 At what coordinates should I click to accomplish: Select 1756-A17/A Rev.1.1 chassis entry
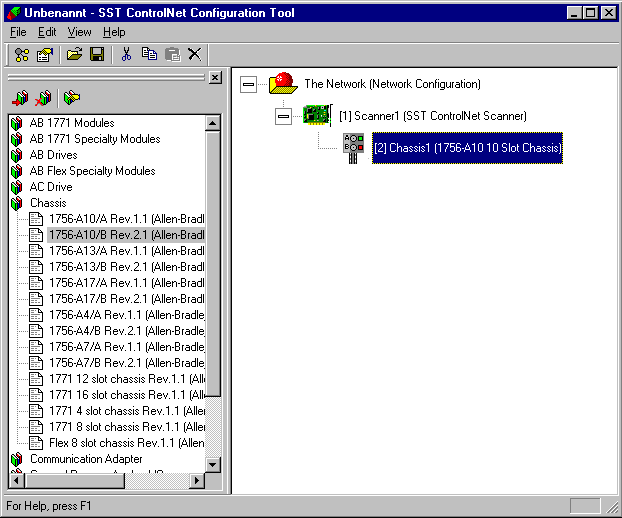click(127, 283)
